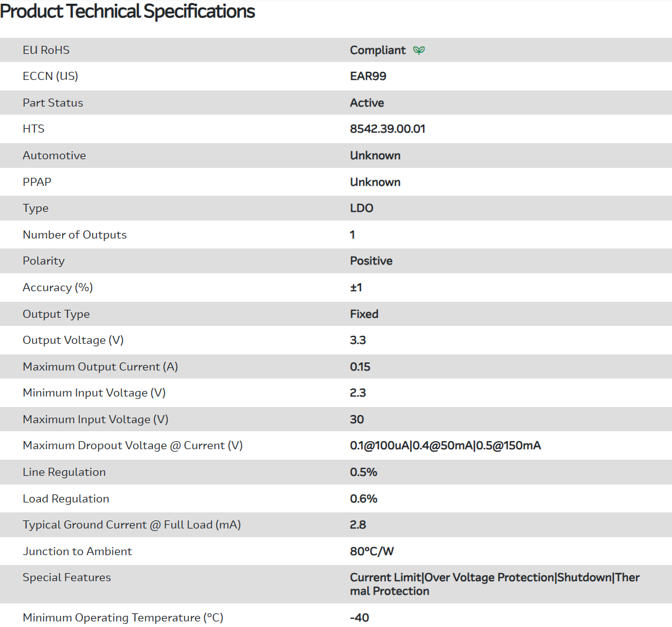Select the Positive polarity value
This screenshot has width=672, height=627.
(371, 261)
